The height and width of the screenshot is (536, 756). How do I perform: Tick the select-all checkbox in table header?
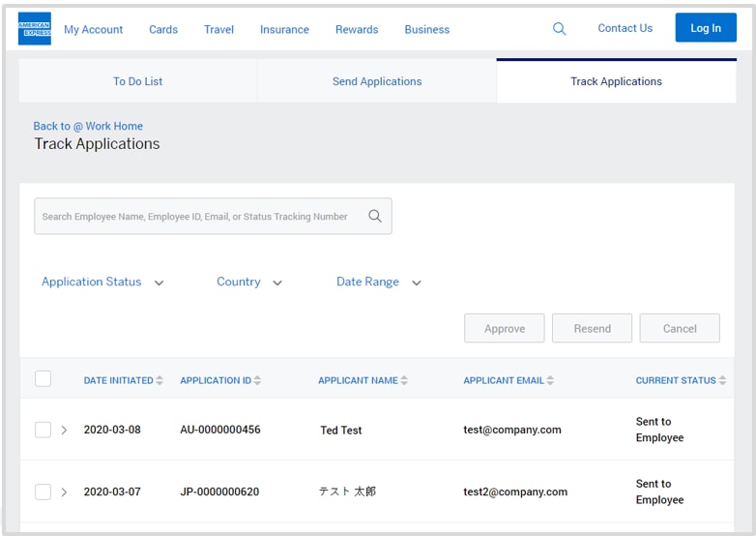[43, 378]
